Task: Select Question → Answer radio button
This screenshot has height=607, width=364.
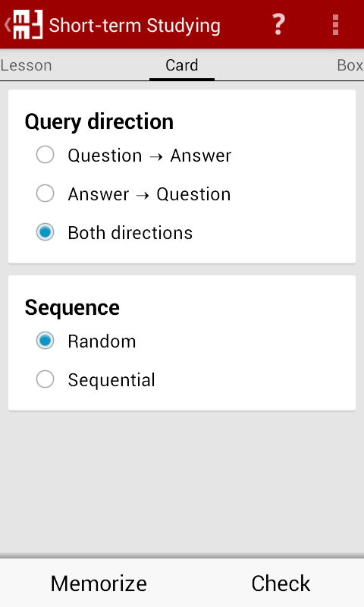Action: click(x=45, y=155)
